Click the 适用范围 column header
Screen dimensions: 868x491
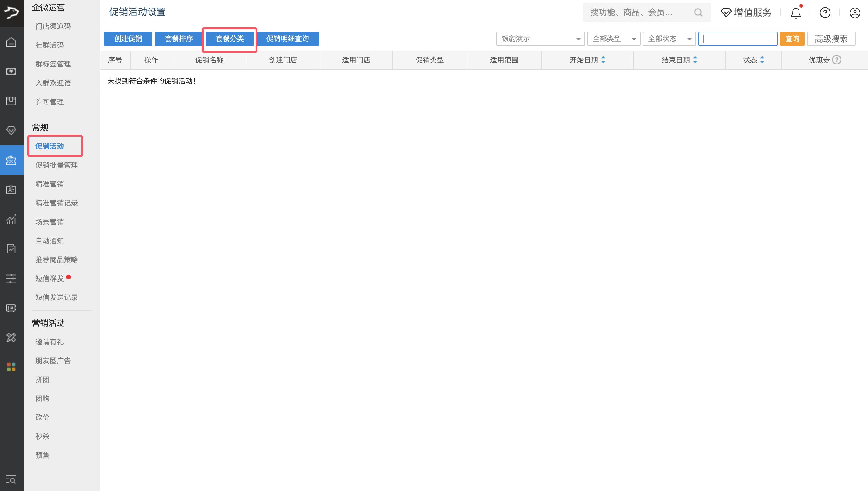[504, 60]
